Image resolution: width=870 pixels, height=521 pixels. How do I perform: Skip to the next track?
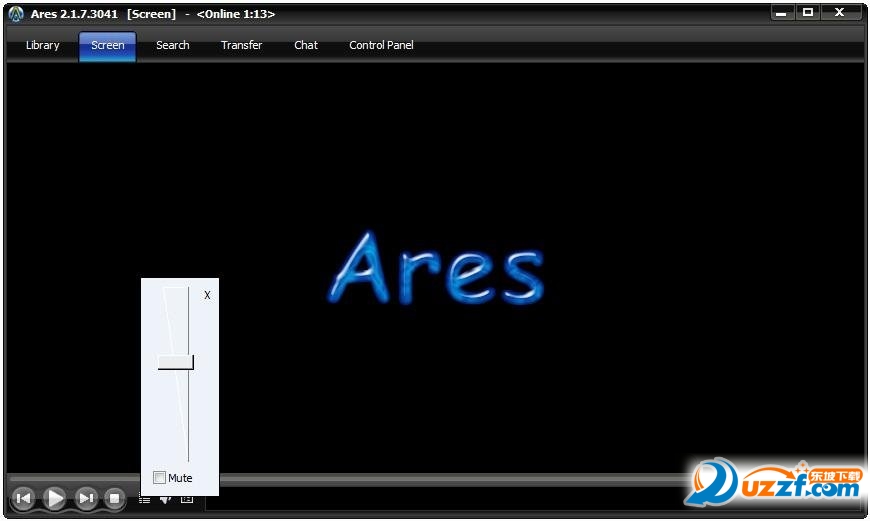[85, 498]
